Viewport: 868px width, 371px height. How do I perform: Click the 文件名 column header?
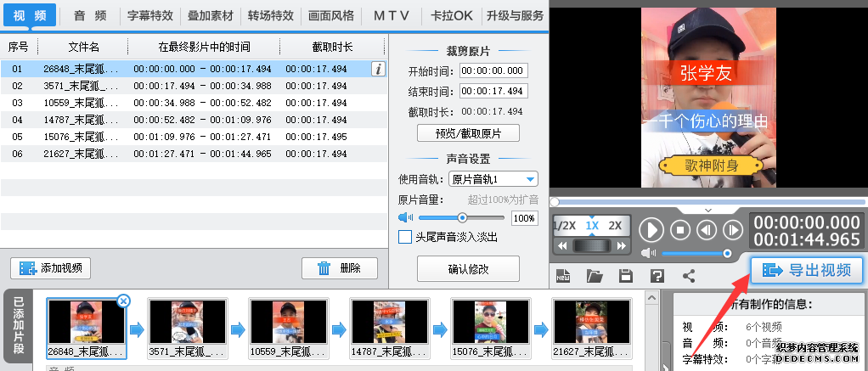click(83, 47)
